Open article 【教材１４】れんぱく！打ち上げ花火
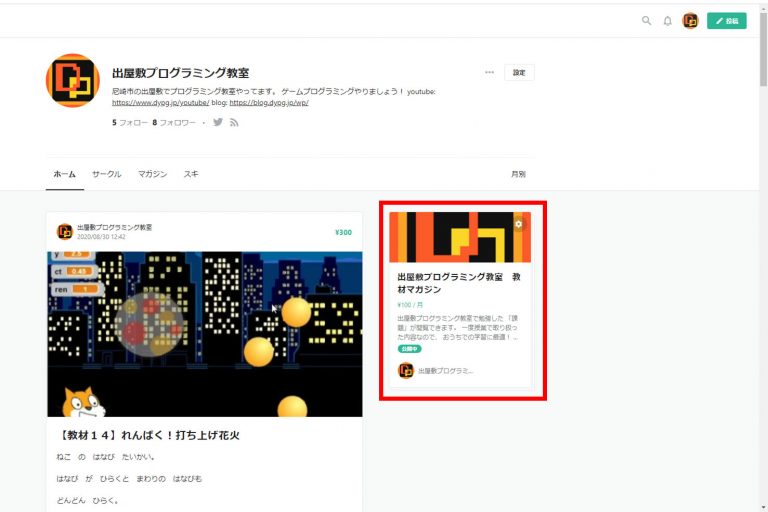The height and width of the screenshot is (512, 768). (x=149, y=435)
